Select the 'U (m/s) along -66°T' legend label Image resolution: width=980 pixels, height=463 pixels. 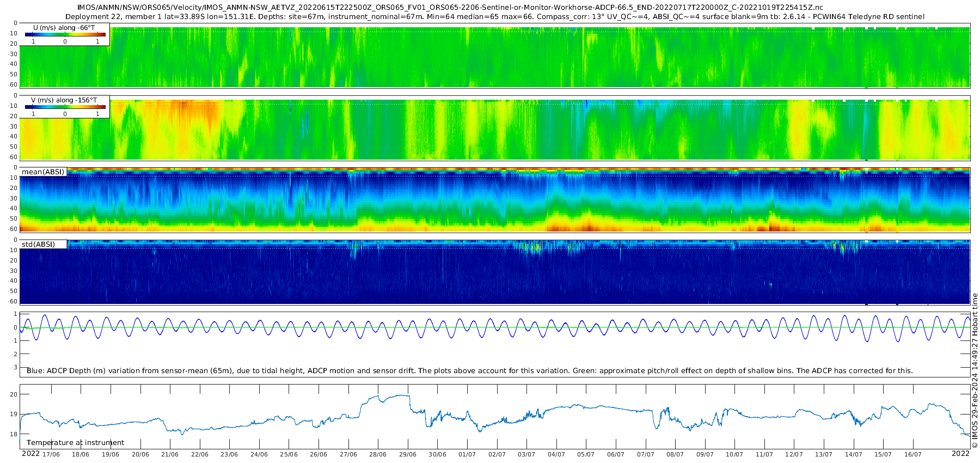(64, 28)
